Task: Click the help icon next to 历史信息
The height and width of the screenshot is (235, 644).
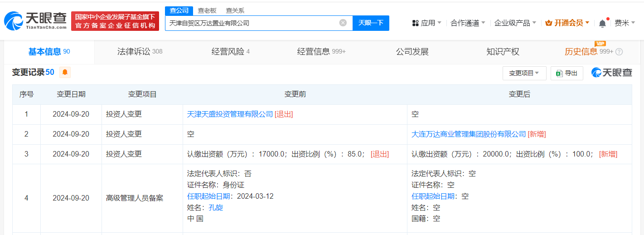Action: click(x=619, y=52)
